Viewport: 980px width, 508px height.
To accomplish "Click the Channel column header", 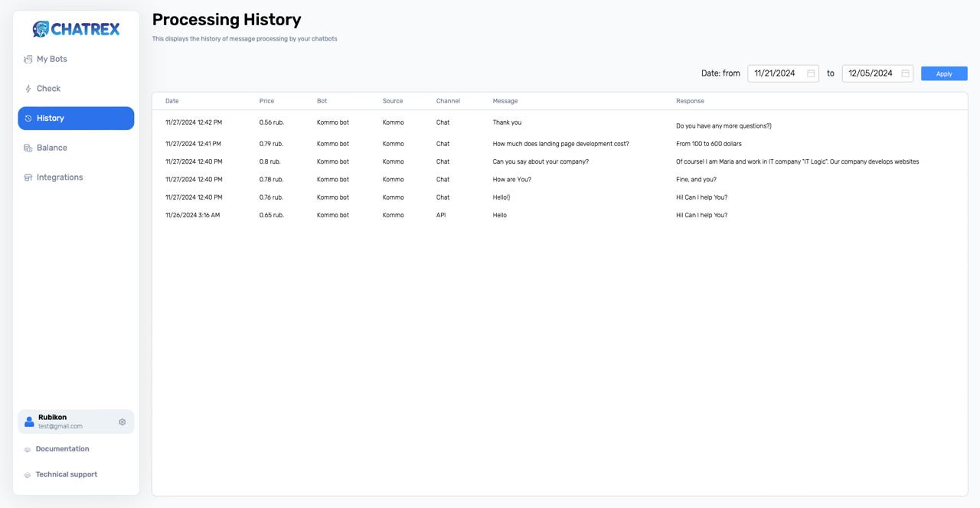I will coord(448,101).
